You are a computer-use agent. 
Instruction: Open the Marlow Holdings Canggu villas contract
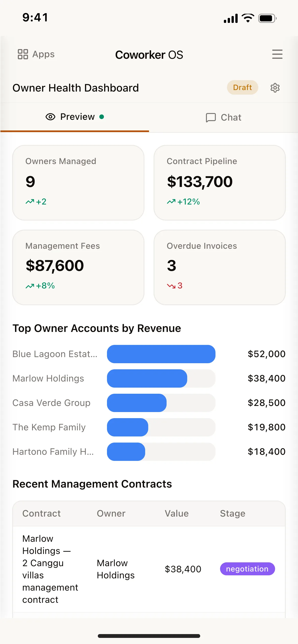(x=50, y=569)
